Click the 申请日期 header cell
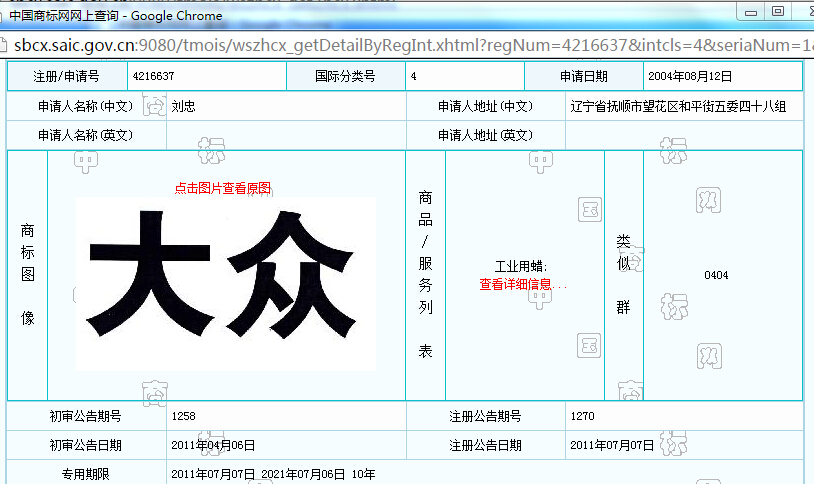Viewport: 814px width, 484px height. point(584,76)
